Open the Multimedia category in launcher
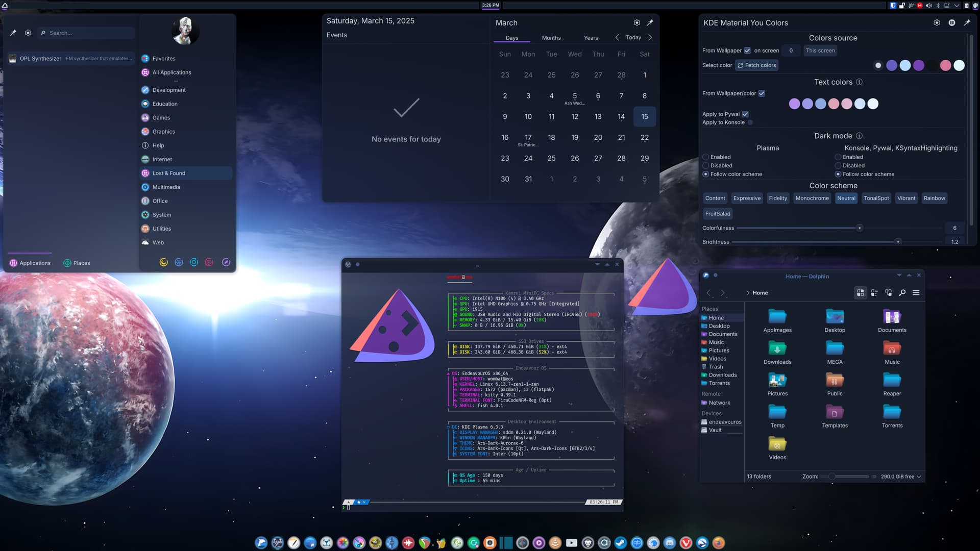 (x=186, y=187)
